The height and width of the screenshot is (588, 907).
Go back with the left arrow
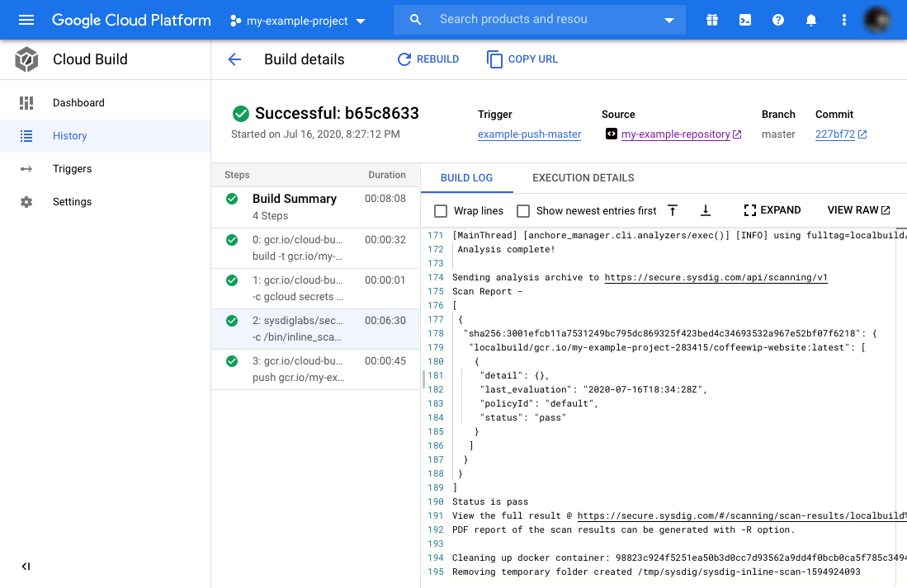(x=234, y=59)
